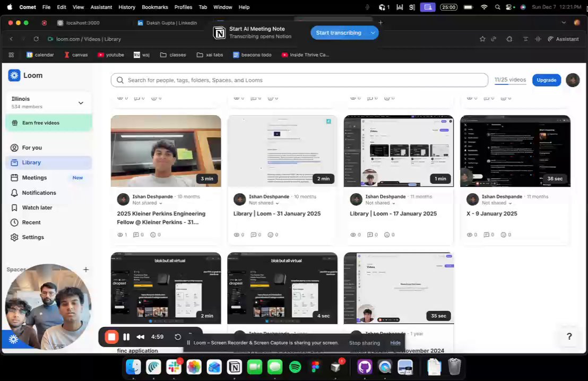Open the beacons todo bookmark

point(252,55)
